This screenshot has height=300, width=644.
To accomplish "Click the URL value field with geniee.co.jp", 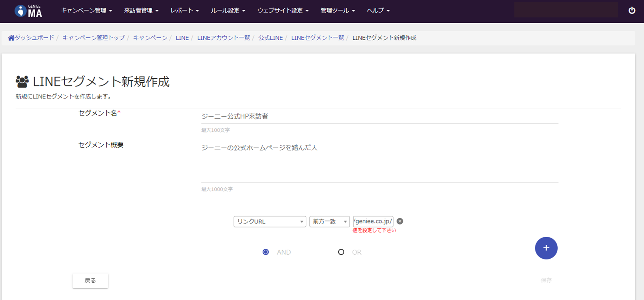I will [x=373, y=221].
